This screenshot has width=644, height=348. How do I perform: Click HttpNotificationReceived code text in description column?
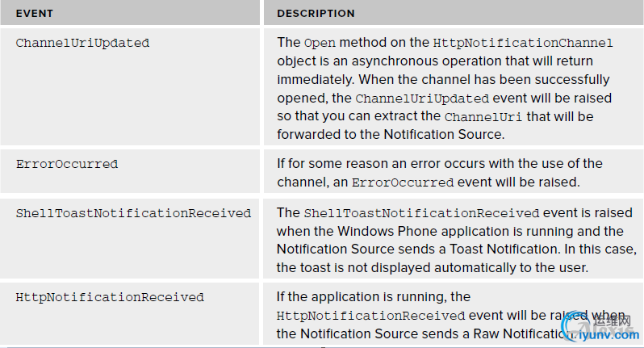[x=371, y=316]
